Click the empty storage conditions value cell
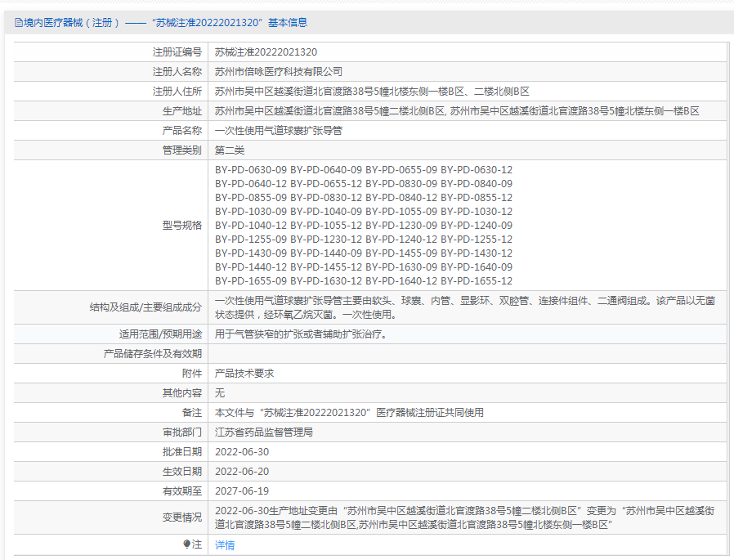 pos(468,354)
